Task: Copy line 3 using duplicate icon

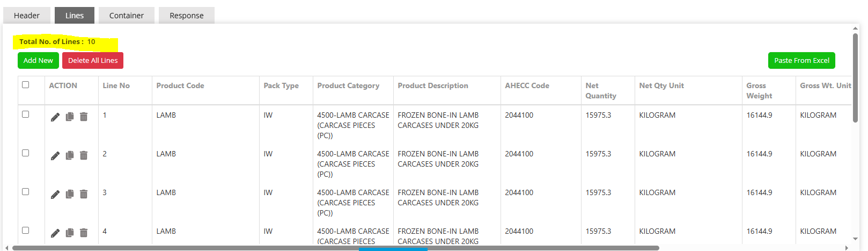Action: 70,194
